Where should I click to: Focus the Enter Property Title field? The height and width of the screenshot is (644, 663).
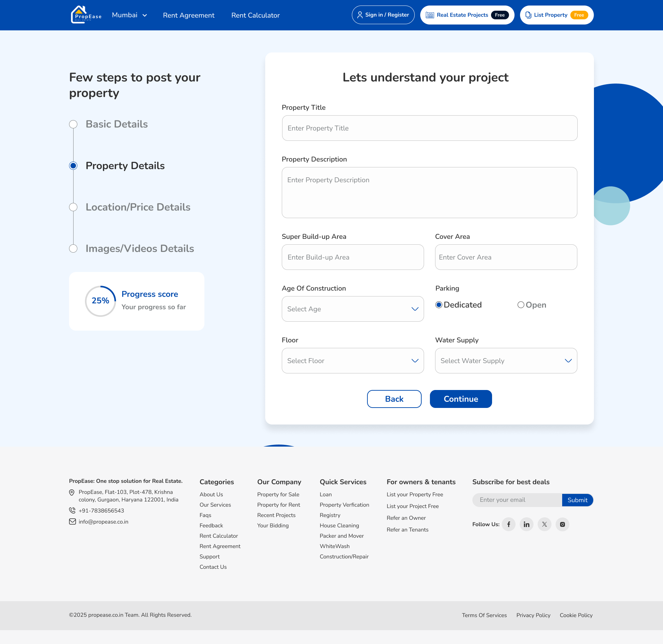(430, 128)
